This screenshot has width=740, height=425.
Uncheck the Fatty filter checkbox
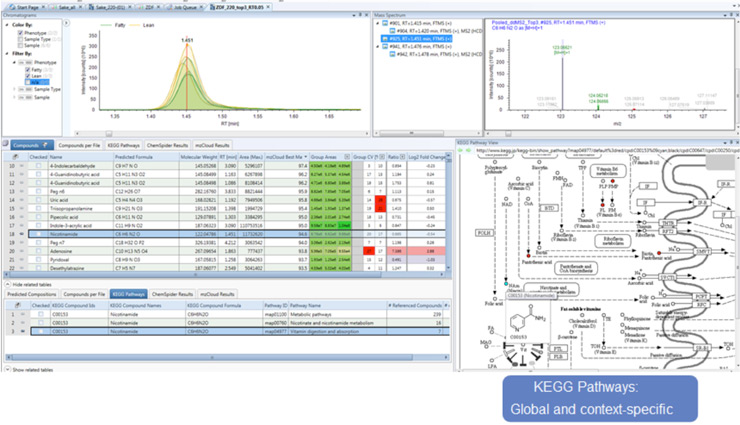(28, 70)
